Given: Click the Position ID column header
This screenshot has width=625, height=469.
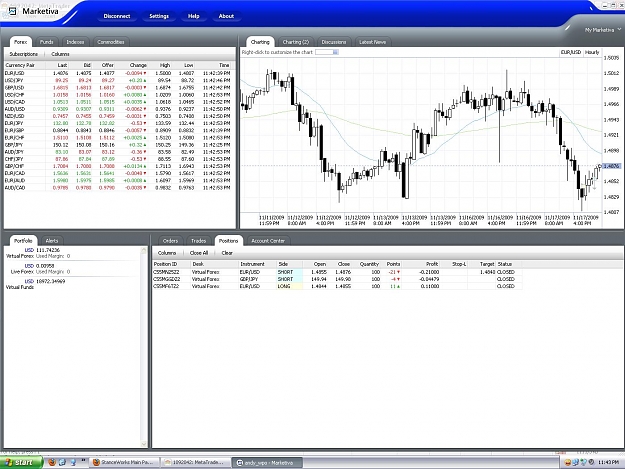Looking at the screenshot, I should [171, 264].
